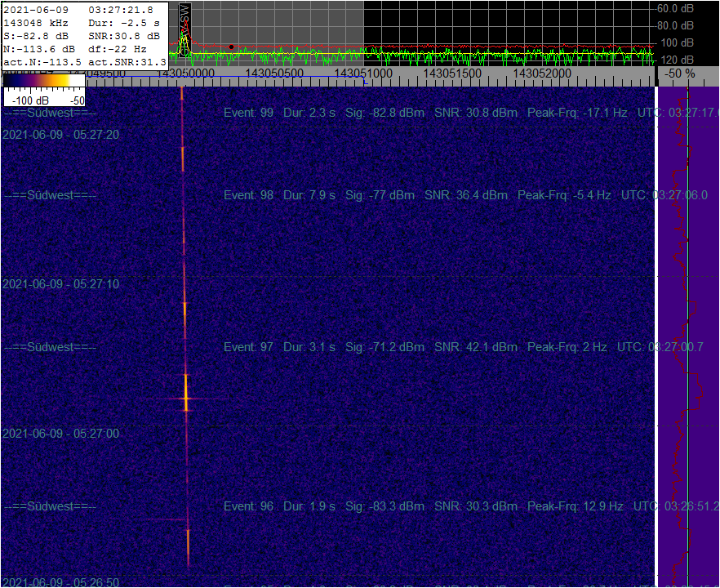Click the N:-113.6 dB readout

[x=39, y=49]
